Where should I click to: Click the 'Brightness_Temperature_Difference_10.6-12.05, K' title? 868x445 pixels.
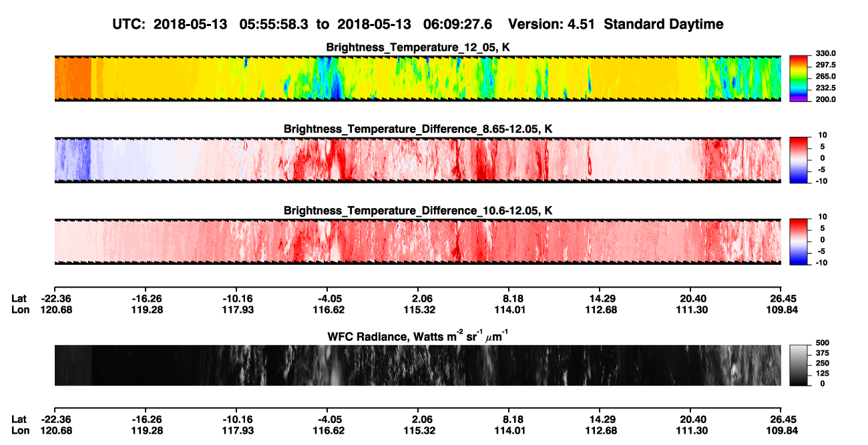(418, 211)
